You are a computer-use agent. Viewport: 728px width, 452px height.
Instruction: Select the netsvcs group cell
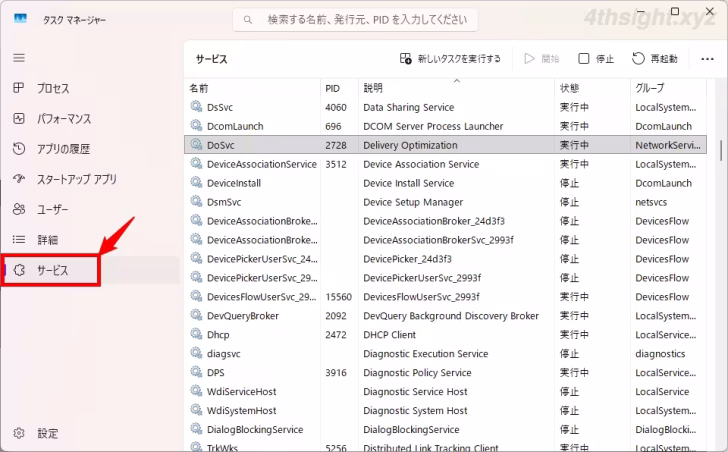click(x=651, y=202)
